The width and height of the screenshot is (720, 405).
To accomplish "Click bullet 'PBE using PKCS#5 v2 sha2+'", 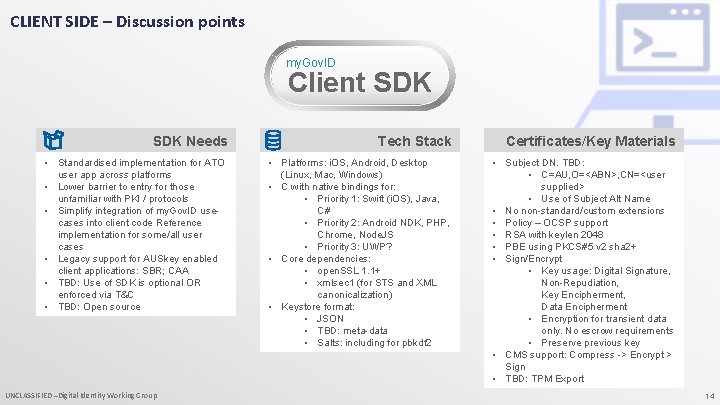I will pos(571,247).
